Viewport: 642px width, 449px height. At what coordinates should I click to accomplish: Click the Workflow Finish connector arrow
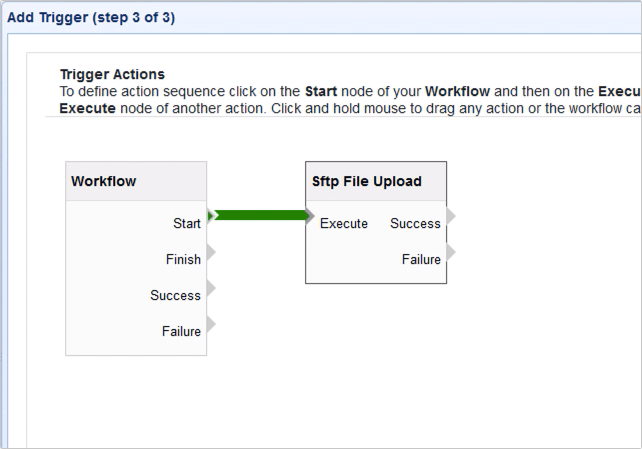tap(211, 253)
